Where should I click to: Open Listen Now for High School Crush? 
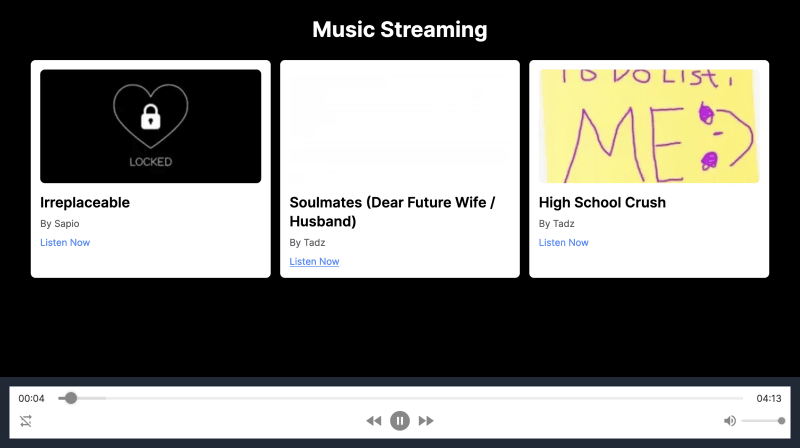563,242
